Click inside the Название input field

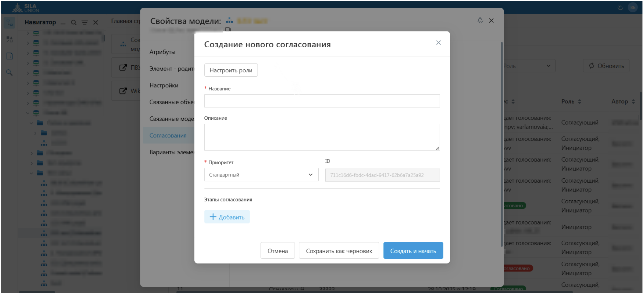click(x=322, y=101)
